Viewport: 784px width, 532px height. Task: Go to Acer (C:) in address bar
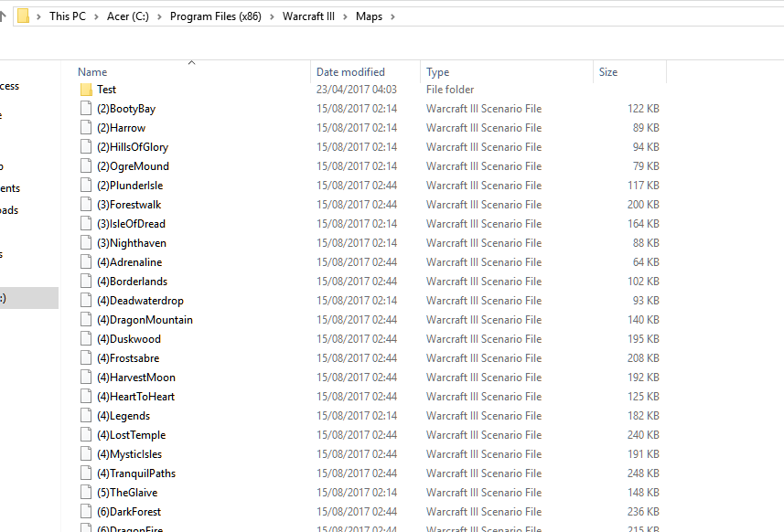(128, 16)
